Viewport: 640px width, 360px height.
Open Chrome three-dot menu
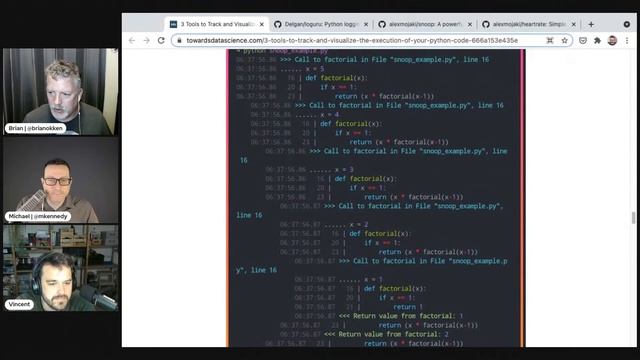point(627,40)
